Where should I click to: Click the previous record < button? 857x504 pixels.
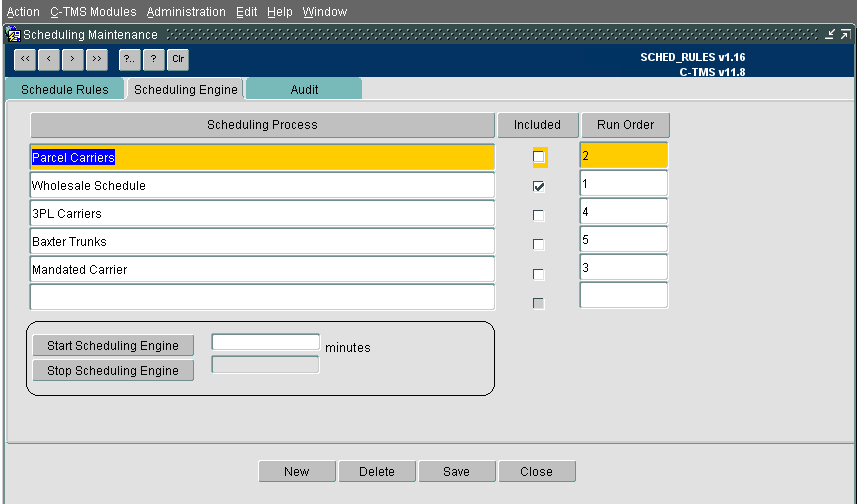pyautogui.click(x=49, y=60)
